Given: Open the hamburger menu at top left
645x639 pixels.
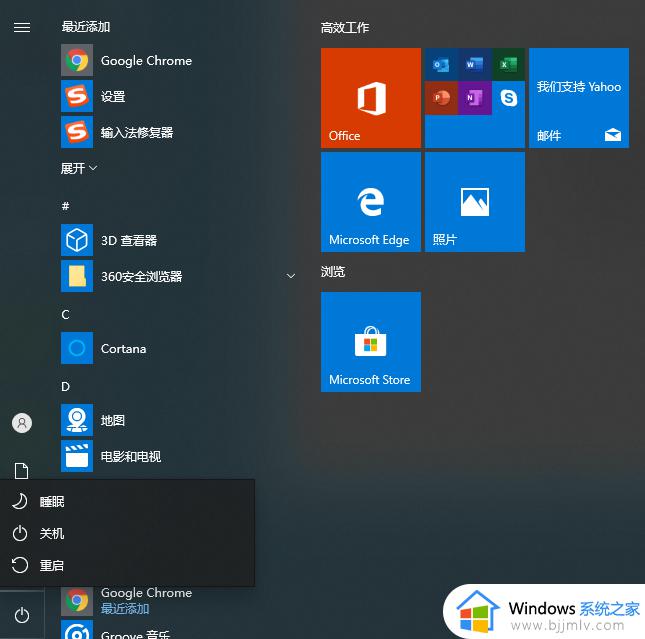Looking at the screenshot, I should point(22,27).
